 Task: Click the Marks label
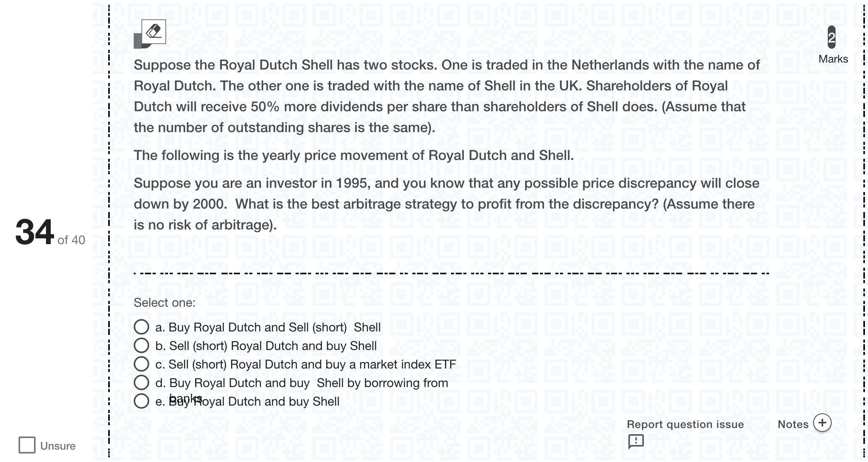pyautogui.click(x=833, y=59)
